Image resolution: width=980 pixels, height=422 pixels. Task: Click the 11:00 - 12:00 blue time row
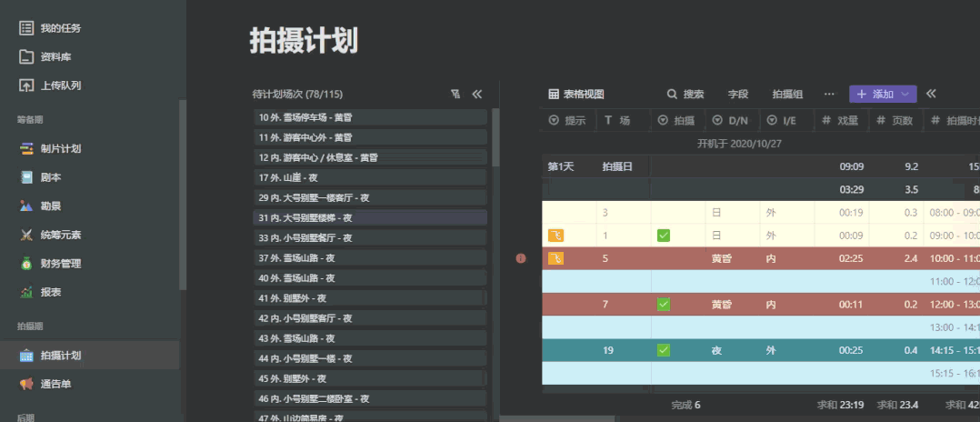pyautogui.click(x=761, y=281)
